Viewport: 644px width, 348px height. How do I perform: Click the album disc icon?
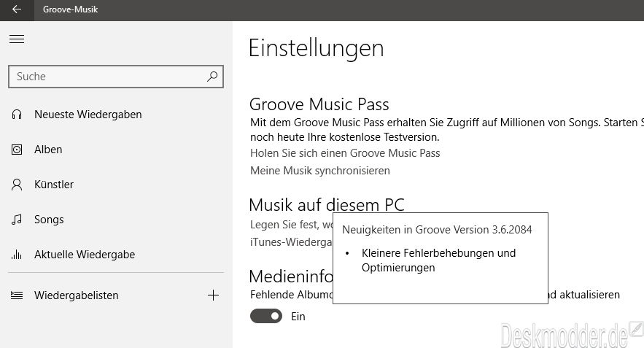[x=17, y=150]
